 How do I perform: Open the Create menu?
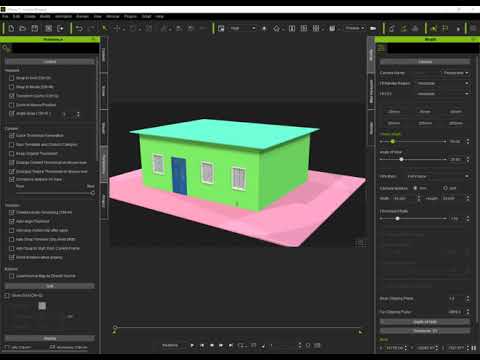click(x=30, y=16)
